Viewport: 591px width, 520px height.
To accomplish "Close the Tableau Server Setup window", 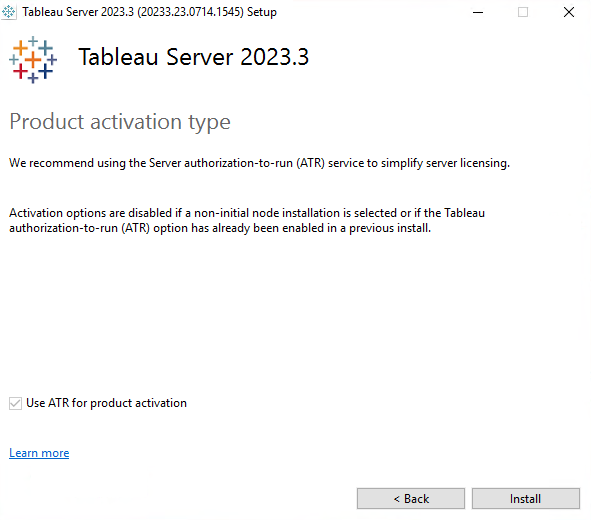I will [569, 12].
